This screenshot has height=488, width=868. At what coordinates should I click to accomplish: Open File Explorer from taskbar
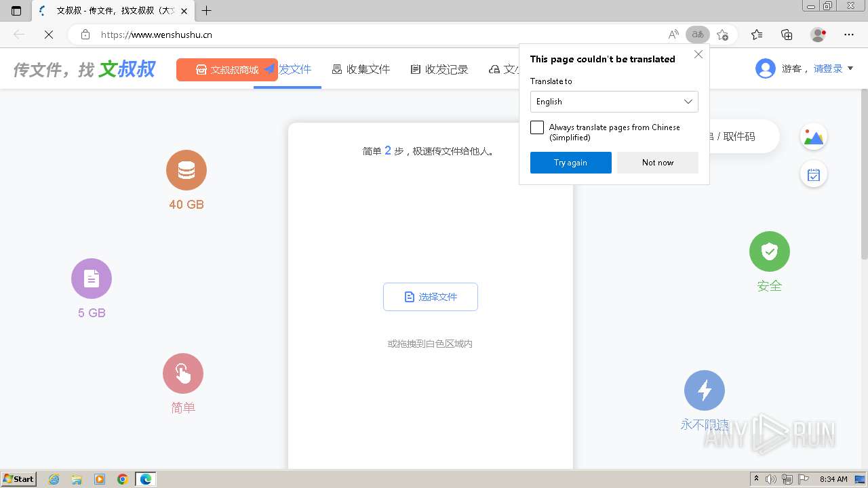tap(77, 479)
